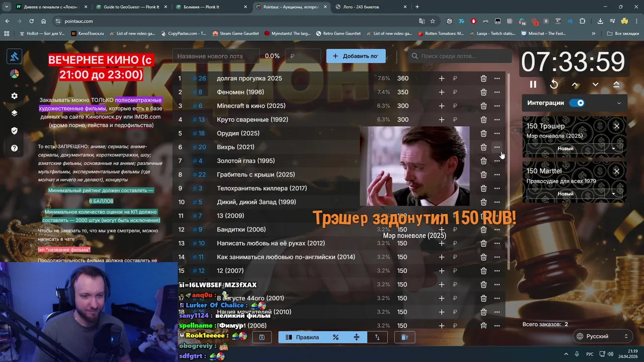Expand the Интеграции section chevron
The width and height of the screenshot is (644, 362).
tap(619, 103)
